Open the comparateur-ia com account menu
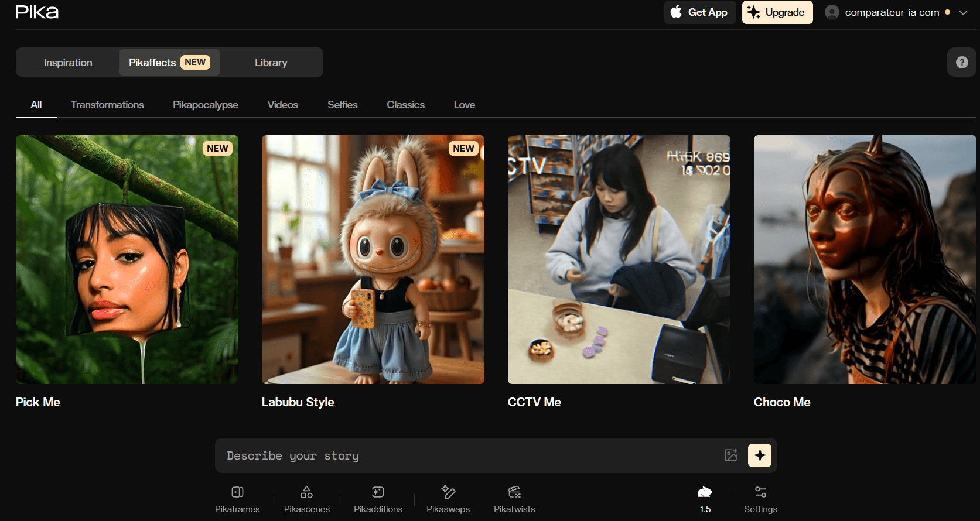This screenshot has width=980, height=521. pos(891,12)
